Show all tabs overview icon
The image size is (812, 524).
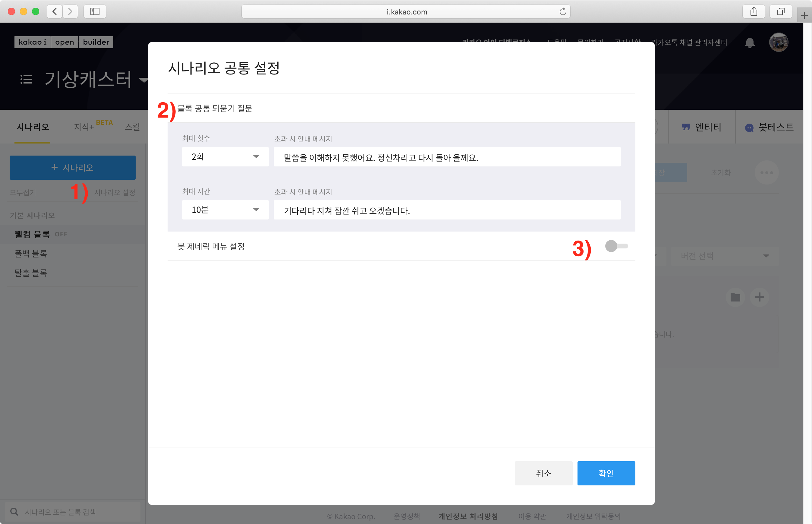781,11
